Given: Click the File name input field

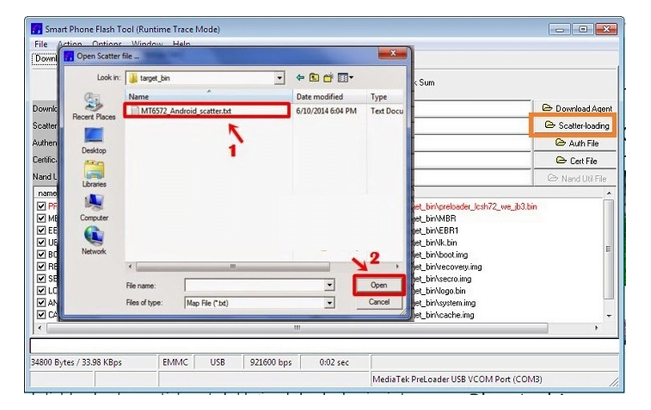Looking at the screenshot, I should pos(255,285).
